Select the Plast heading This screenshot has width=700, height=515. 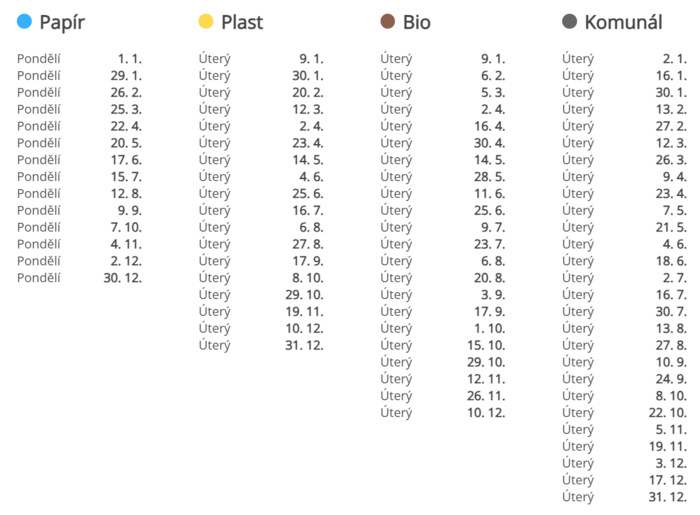click(x=242, y=22)
